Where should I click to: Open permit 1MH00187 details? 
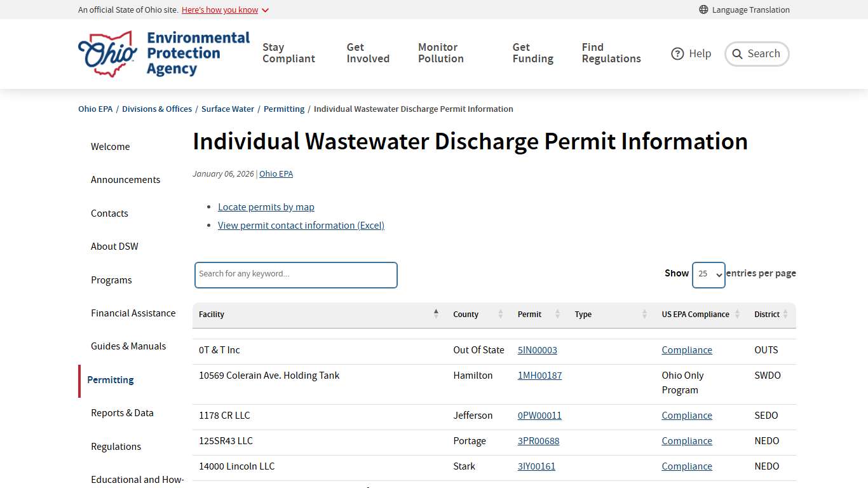coord(539,375)
